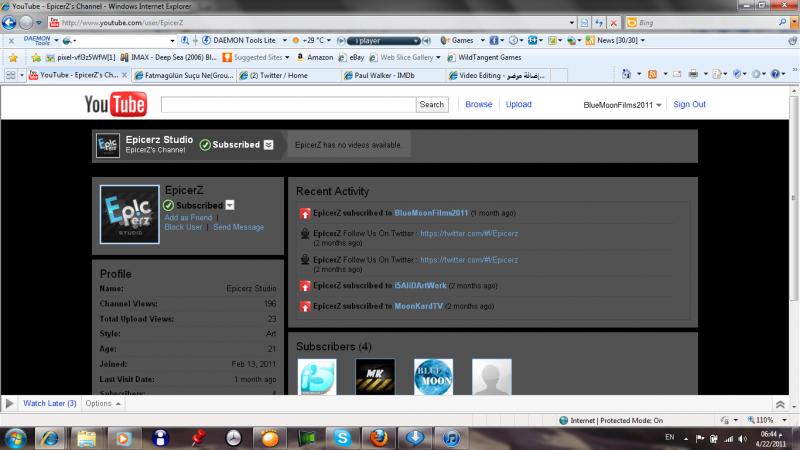800x450 pixels.
Task: Switch to the Twitter / Home tab
Action: [288, 76]
